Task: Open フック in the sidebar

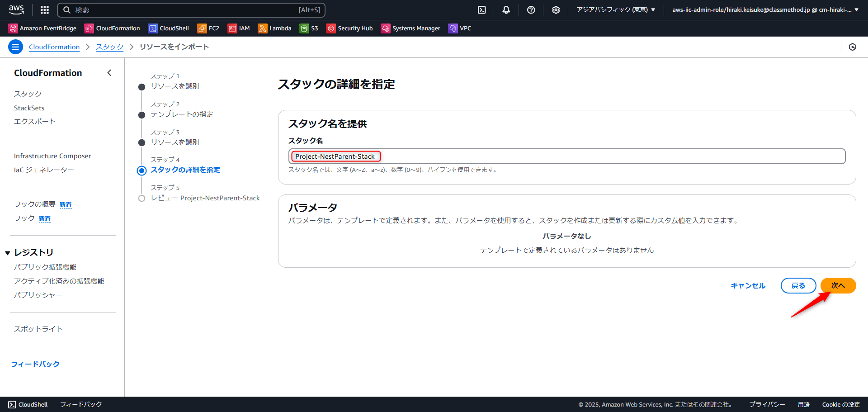Action: tap(24, 218)
